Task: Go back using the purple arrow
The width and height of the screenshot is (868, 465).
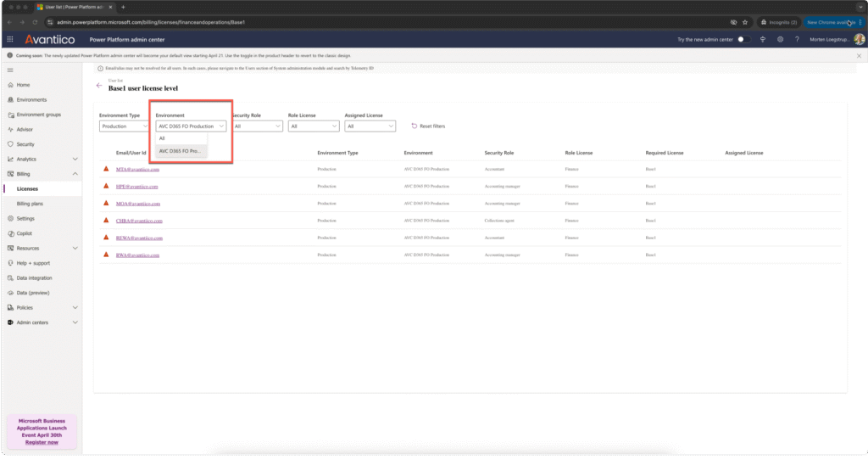Action: pos(99,86)
